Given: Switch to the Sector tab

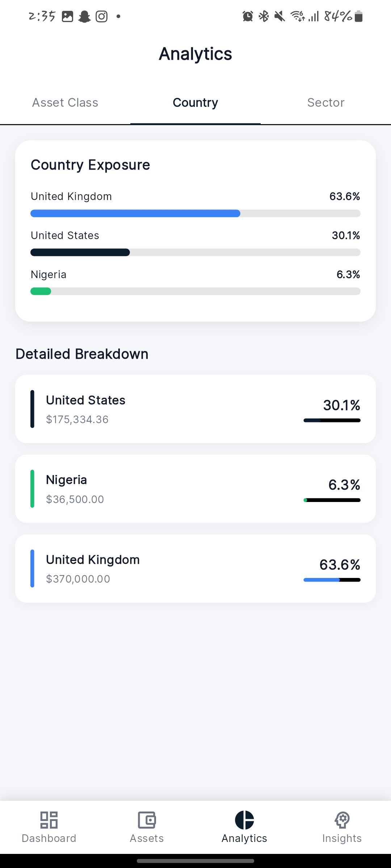Looking at the screenshot, I should [x=326, y=103].
